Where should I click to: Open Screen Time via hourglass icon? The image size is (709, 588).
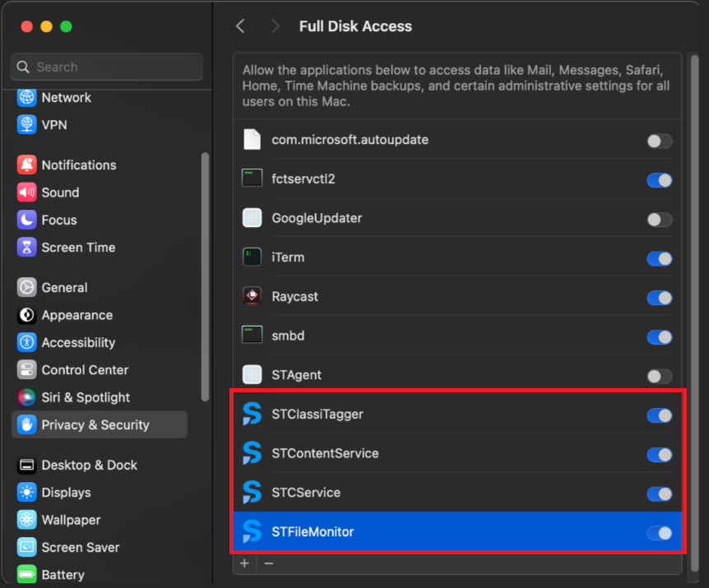coord(26,248)
